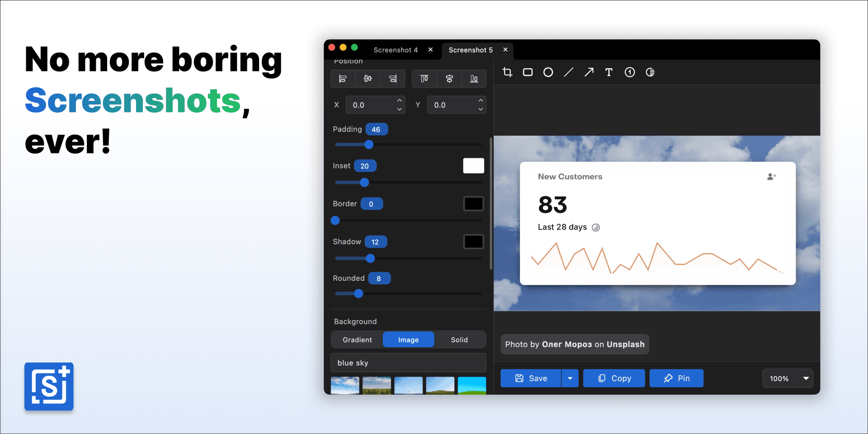Viewport: 868px width, 434px height.
Task: Choose the Gradient background type
Action: point(357,340)
